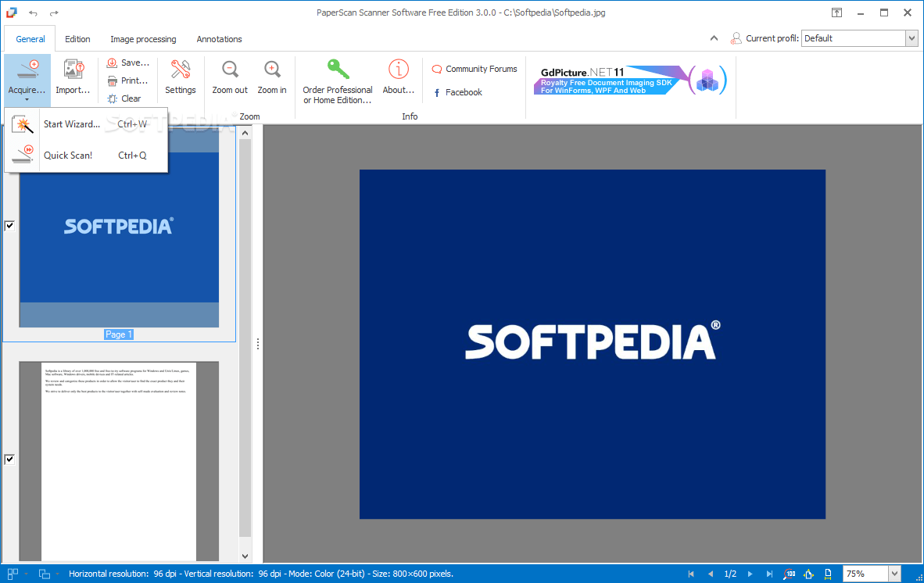Screen dimensions: 924x583
Task: Click the Order Professional key icon
Action: tap(338, 70)
